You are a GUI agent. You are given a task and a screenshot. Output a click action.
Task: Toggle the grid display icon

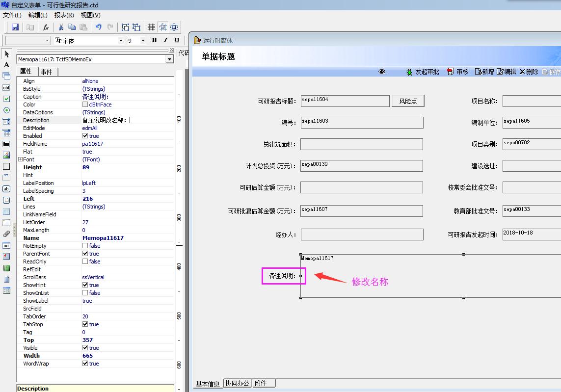tap(152, 27)
